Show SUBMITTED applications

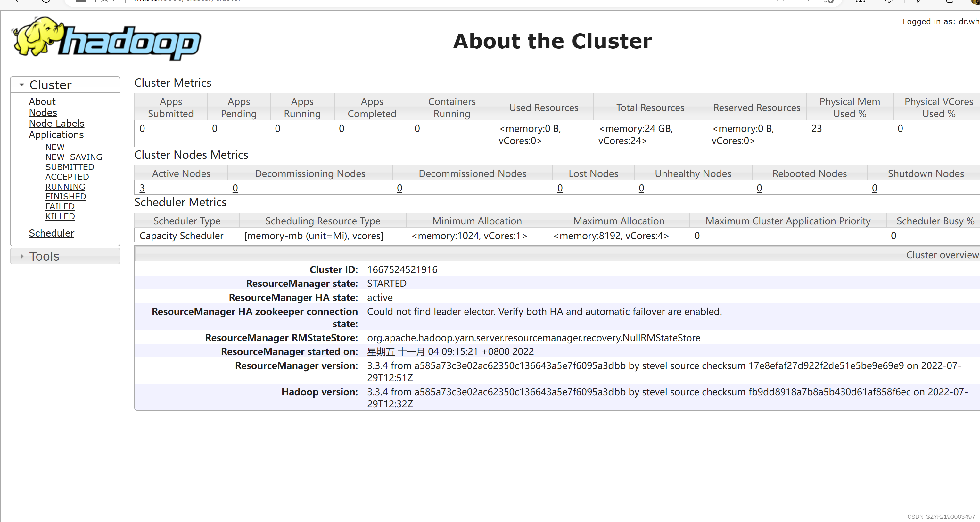click(x=69, y=167)
